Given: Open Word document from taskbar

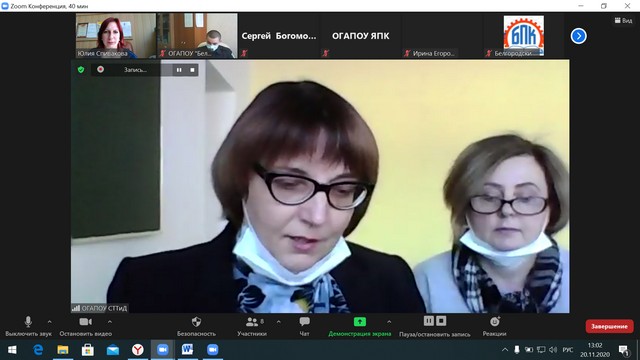Looking at the screenshot, I should 187,350.
